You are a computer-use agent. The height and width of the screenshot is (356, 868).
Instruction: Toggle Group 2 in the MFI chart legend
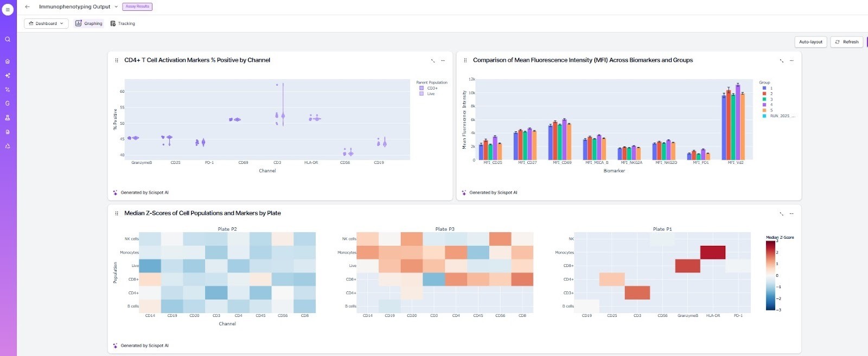[767, 93]
